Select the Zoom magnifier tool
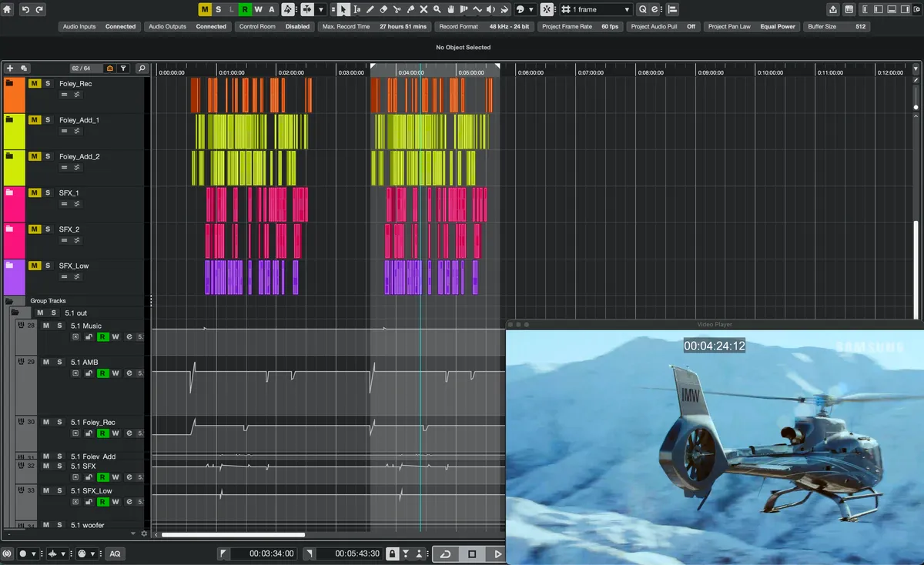The width and height of the screenshot is (924, 565). point(437,9)
